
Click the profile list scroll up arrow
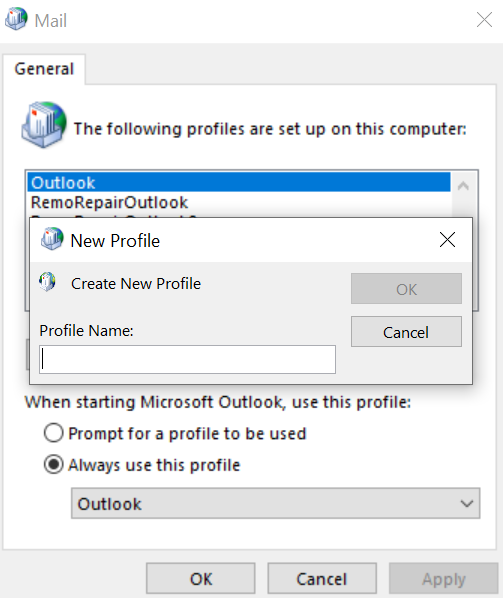click(x=463, y=186)
